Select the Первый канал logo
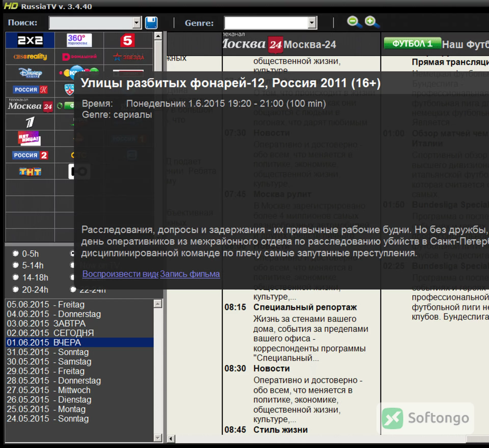 pyautogui.click(x=30, y=122)
